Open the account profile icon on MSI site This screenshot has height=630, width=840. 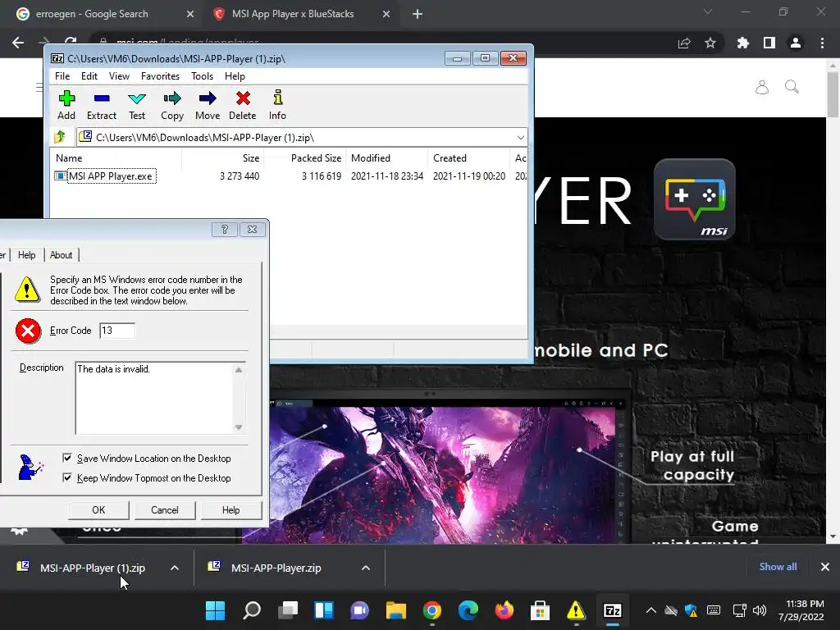pos(762,87)
